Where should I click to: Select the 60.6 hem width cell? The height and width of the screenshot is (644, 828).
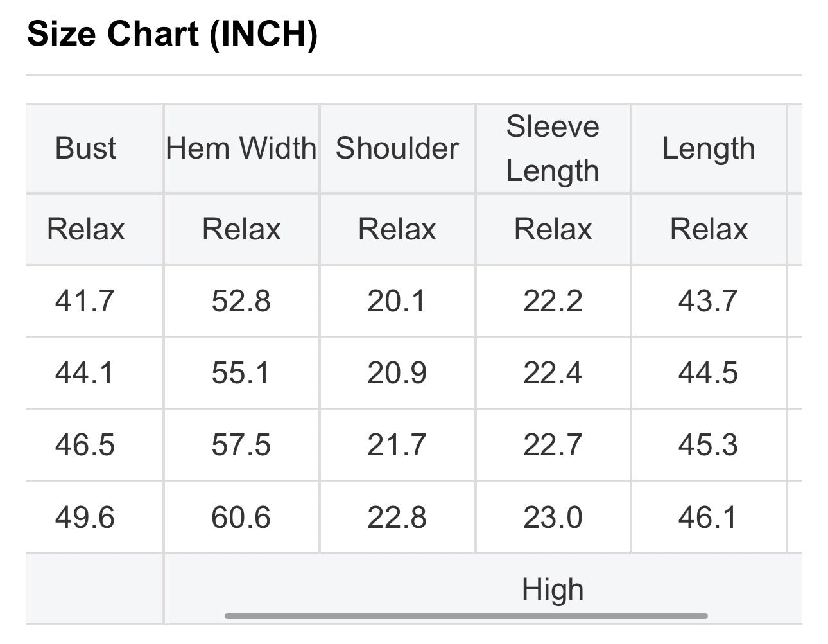click(241, 518)
